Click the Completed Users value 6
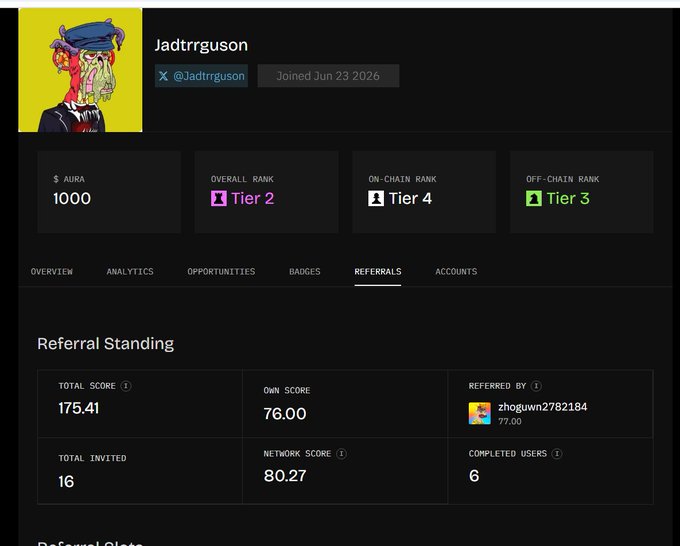Screen dimensions: 680x546 (x=474, y=476)
